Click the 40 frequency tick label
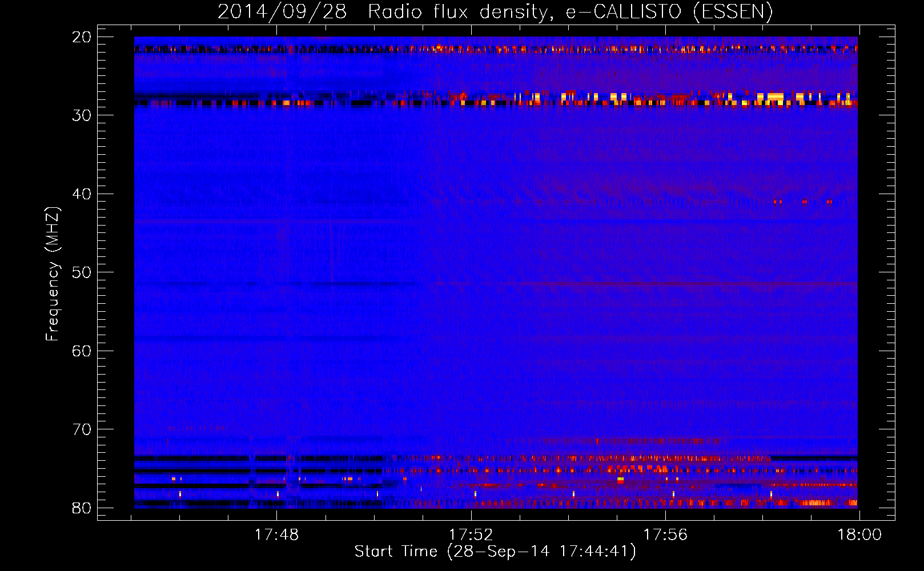This screenshot has height=571, width=924. [82, 194]
